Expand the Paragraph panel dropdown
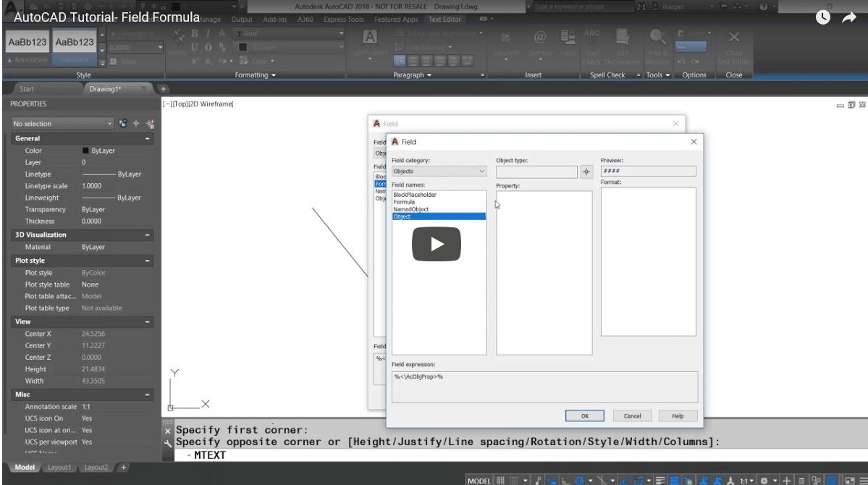 (412, 75)
